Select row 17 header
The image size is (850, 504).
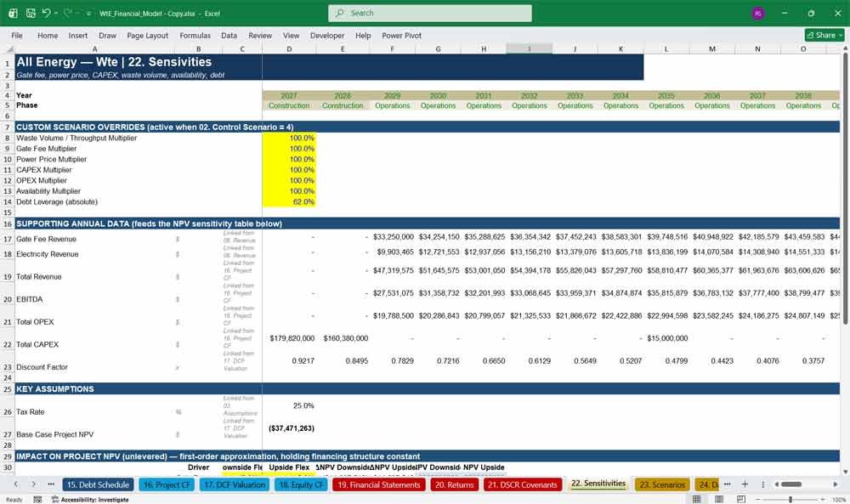(x=8, y=239)
